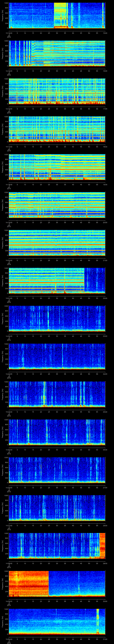Click the abrupt noise cutoff in the 14:21 spectrogram
The height and width of the screenshot is (644, 114).
84,280
